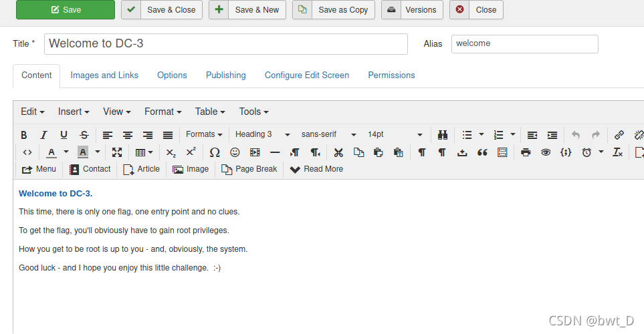The image size is (644, 334).
Task: Insert or edit link
Action: click(619, 134)
